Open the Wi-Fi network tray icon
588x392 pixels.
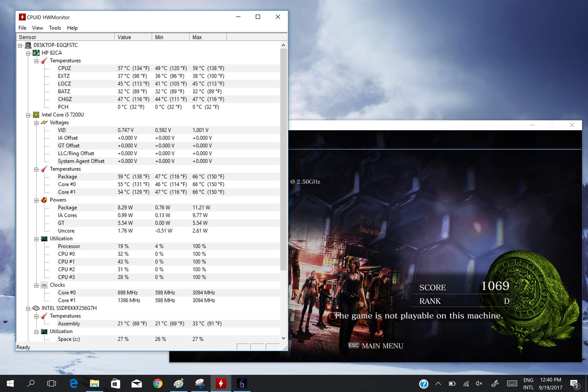point(466,383)
